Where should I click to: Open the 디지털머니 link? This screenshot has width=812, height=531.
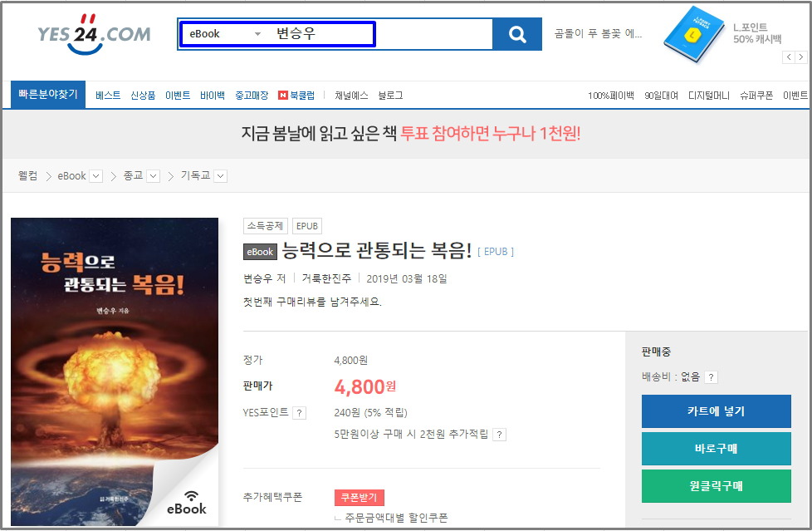click(709, 96)
